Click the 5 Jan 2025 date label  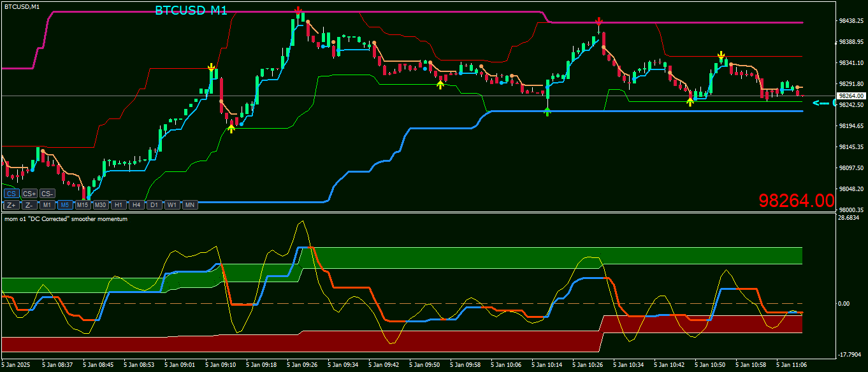[16, 366]
